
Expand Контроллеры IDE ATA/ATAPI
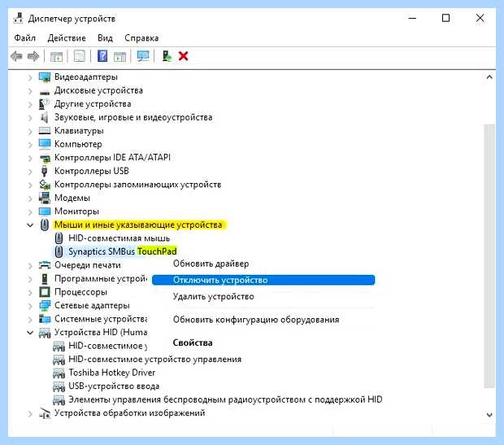[x=30, y=158]
